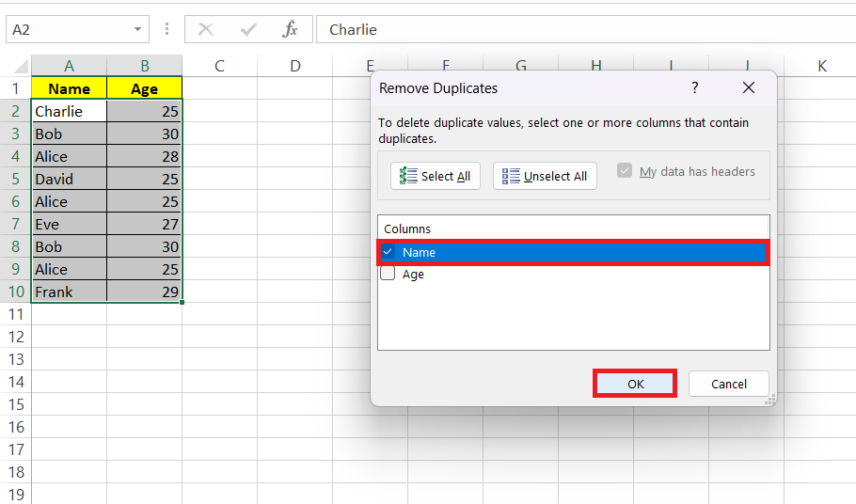Click Cancel in Remove Duplicates dialog
856x504 pixels.
[x=729, y=384]
